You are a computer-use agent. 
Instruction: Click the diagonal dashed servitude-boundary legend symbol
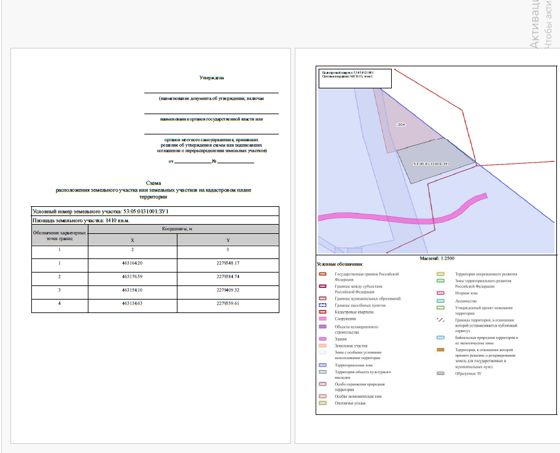click(441, 320)
